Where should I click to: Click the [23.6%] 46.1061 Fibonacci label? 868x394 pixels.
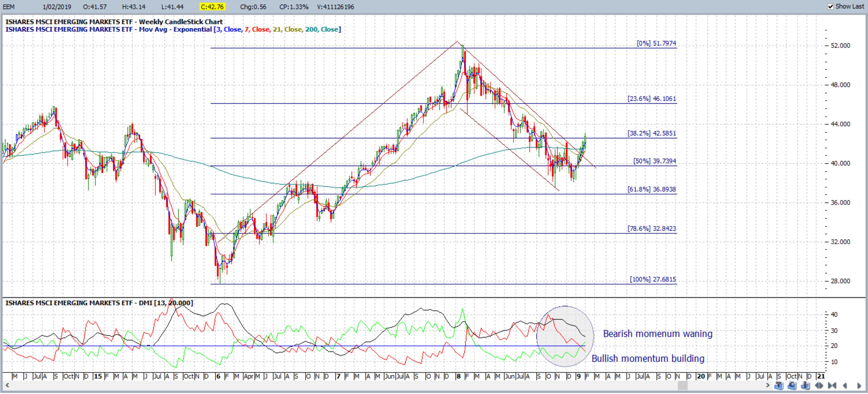click(652, 99)
